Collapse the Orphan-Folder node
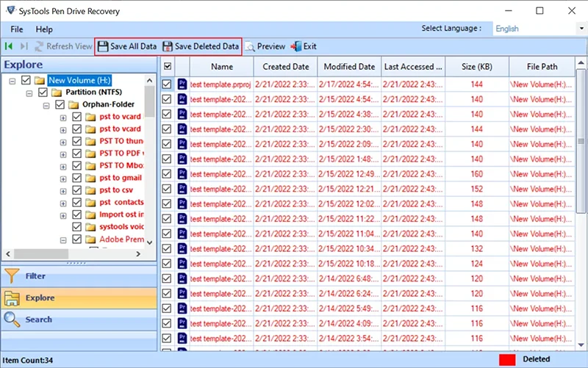Image resolution: width=588 pixels, height=368 pixels. (46, 105)
